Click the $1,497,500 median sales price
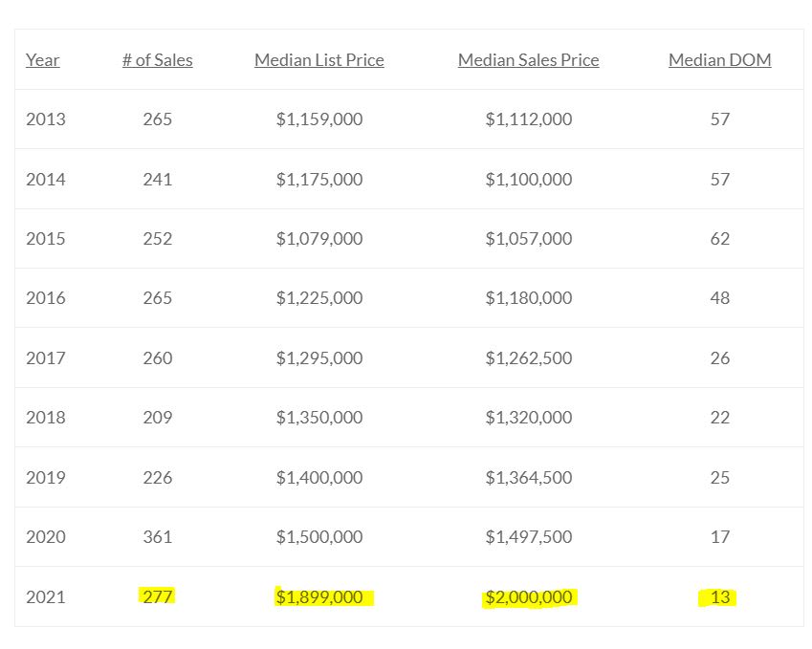 (x=528, y=537)
